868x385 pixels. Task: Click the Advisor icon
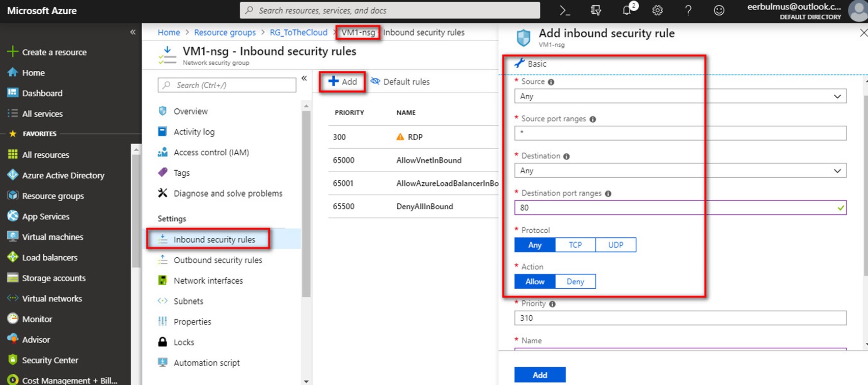13,339
